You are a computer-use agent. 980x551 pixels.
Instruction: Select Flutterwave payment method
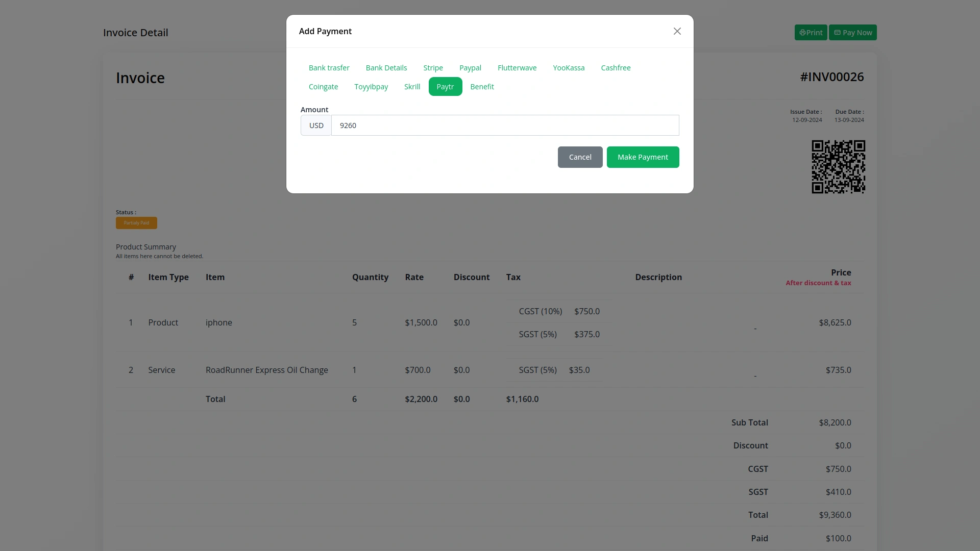coord(517,68)
